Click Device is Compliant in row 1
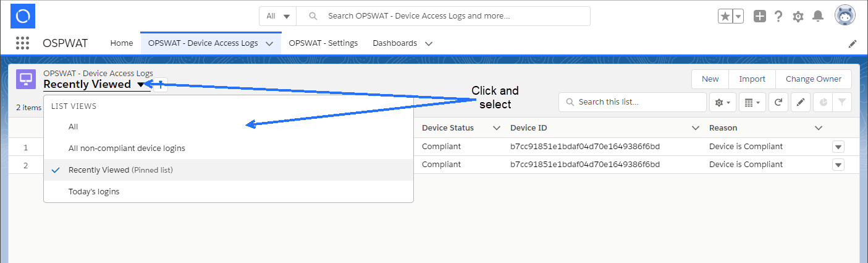The width and height of the screenshot is (868, 263). click(x=746, y=147)
